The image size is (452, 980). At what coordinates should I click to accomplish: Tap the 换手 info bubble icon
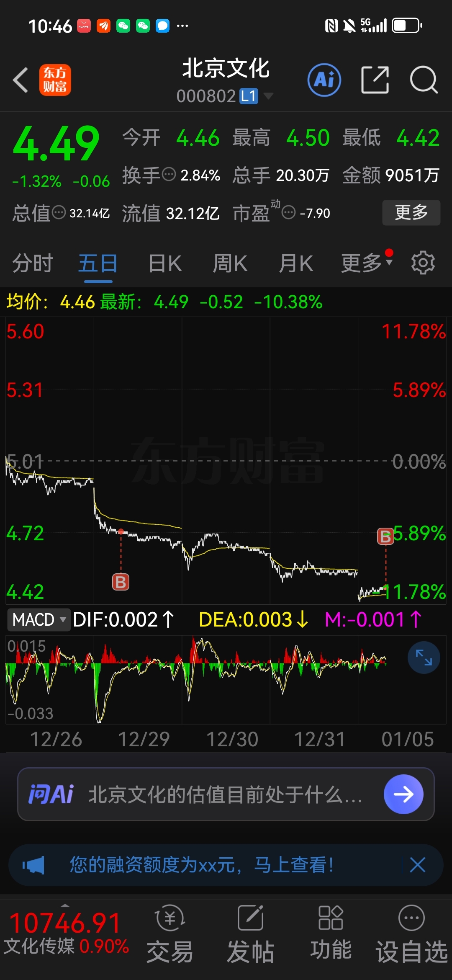click(x=169, y=174)
